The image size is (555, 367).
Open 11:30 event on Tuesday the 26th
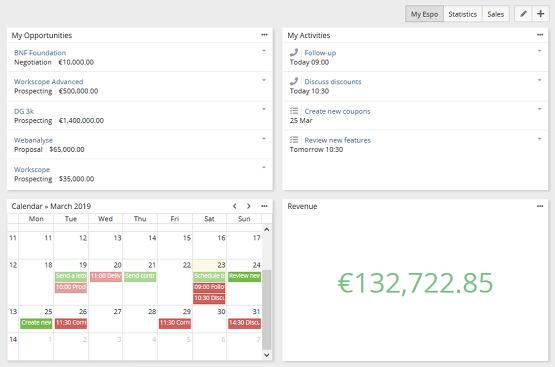[x=71, y=323]
